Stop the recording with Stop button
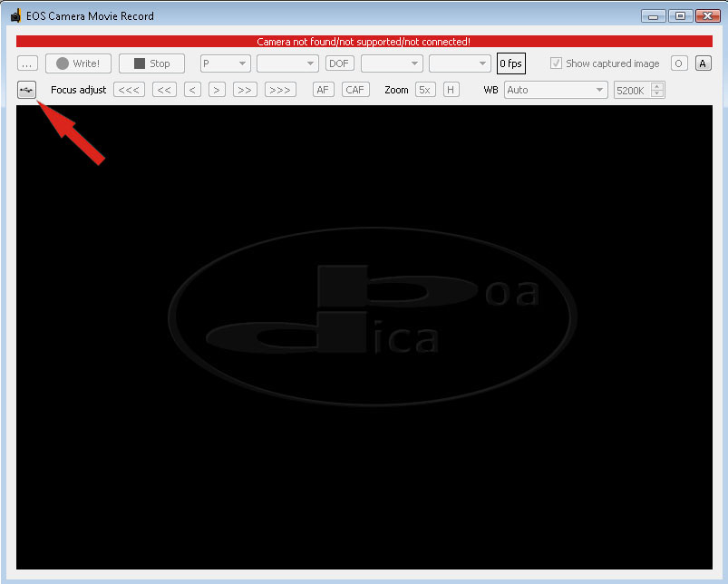 click(x=151, y=63)
